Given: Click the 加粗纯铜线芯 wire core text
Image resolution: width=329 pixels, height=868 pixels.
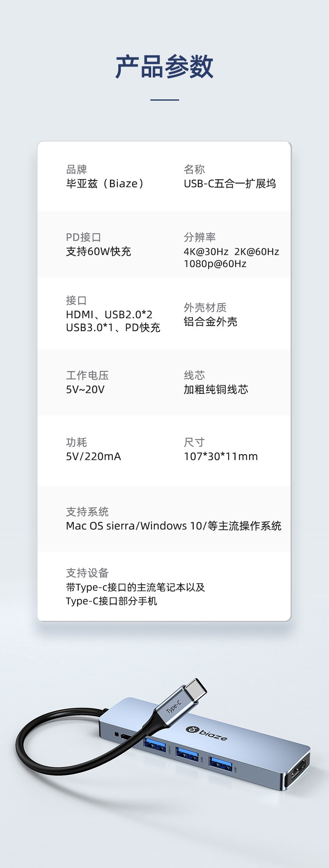Looking at the screenshot, I should [216, 389].
